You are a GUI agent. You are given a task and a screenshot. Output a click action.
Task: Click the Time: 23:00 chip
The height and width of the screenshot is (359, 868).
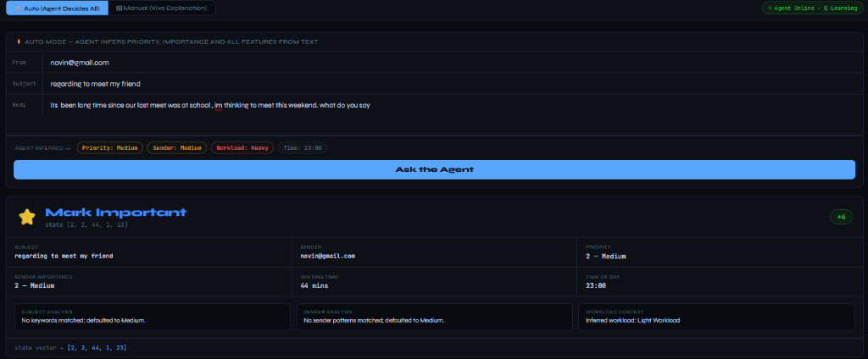tap(303, 147)
